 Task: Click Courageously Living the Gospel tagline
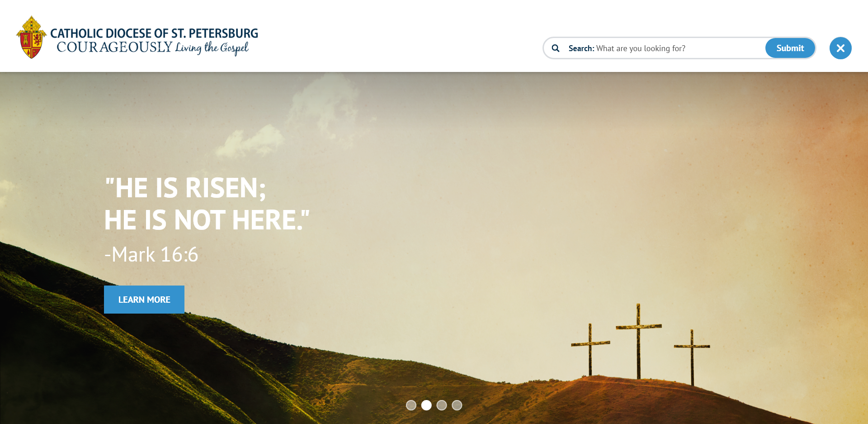pos(153,48)
